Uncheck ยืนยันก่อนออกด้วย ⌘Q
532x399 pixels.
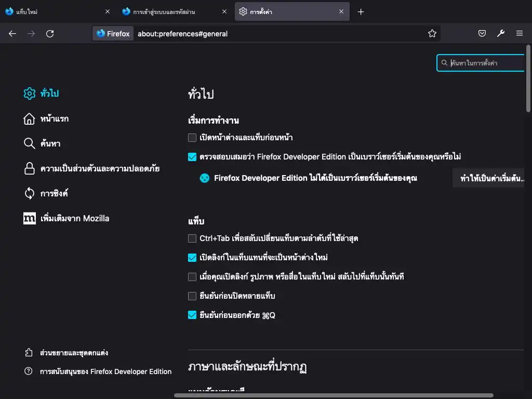[x=192, y=315]
